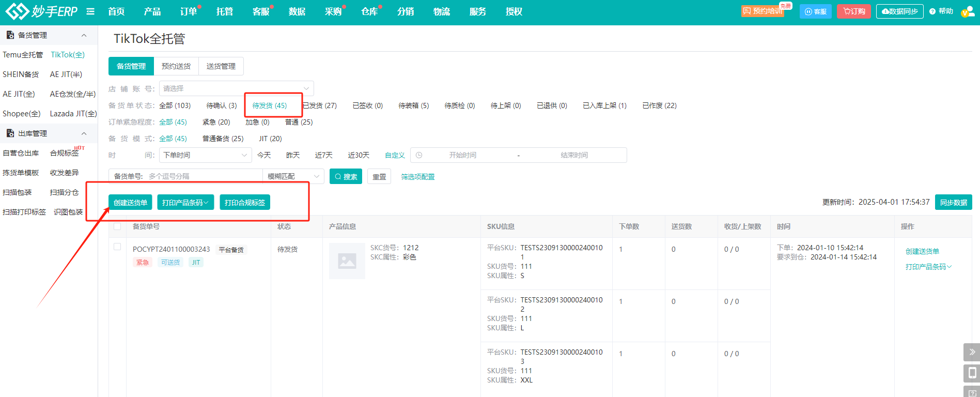Collapse the 备货管理 sidebar group

84,35
